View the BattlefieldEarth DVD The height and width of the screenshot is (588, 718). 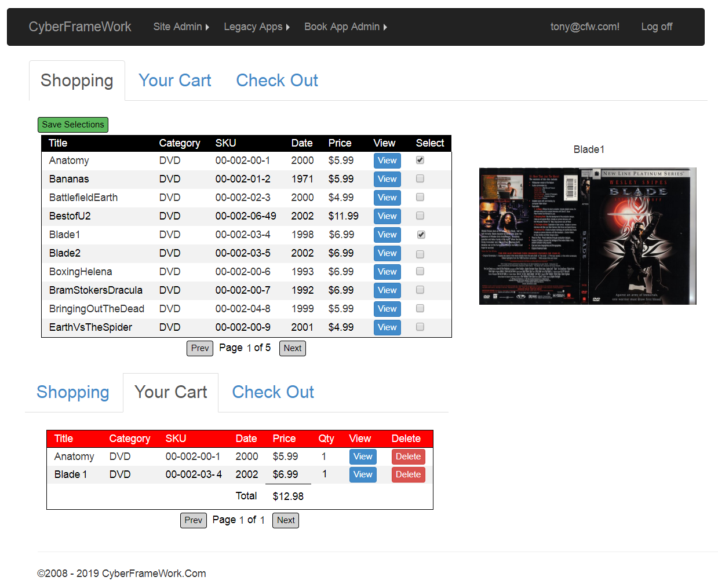coord(387,198)
